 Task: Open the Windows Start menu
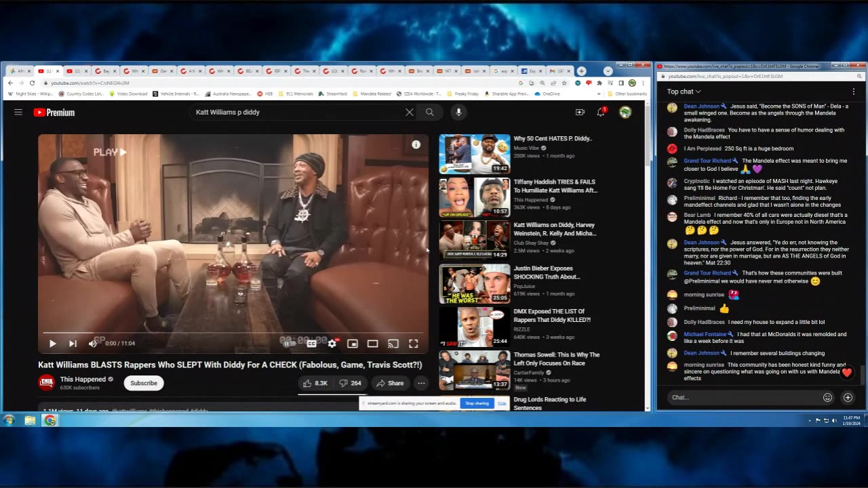[x=9, y=421]
